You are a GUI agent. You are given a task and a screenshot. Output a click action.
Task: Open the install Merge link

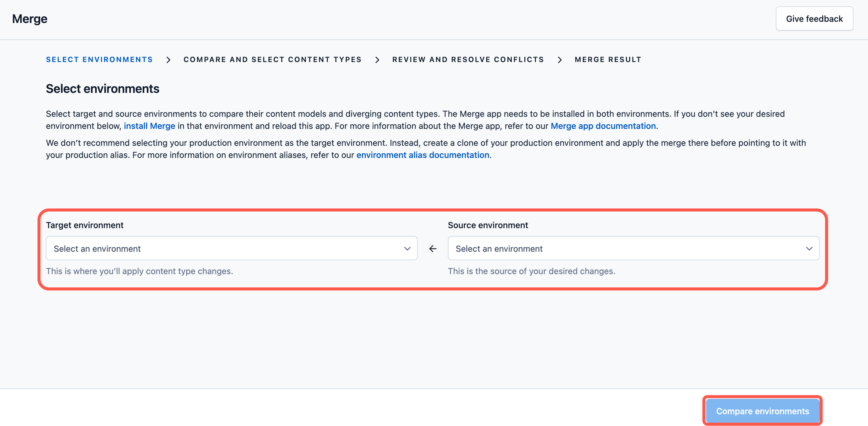coord(149,126)
